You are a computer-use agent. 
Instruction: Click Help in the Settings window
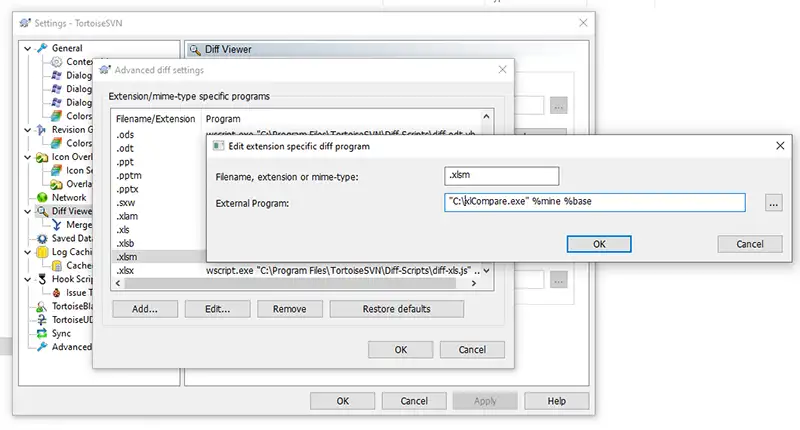pos(557,401)
